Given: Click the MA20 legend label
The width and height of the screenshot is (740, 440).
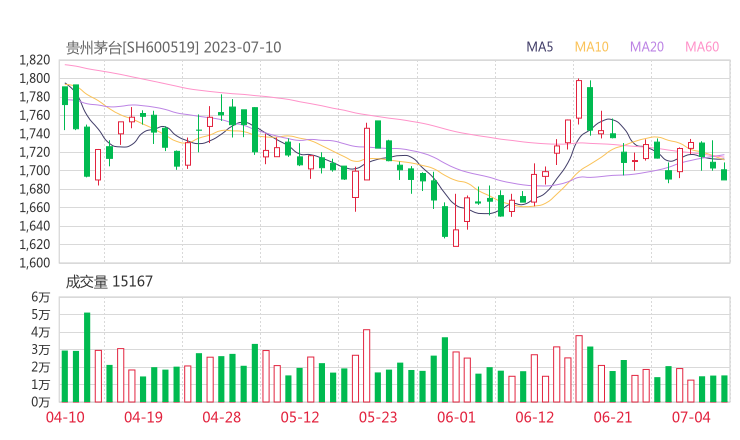Looking at the screenshot, I should click(x=647, y=47).
